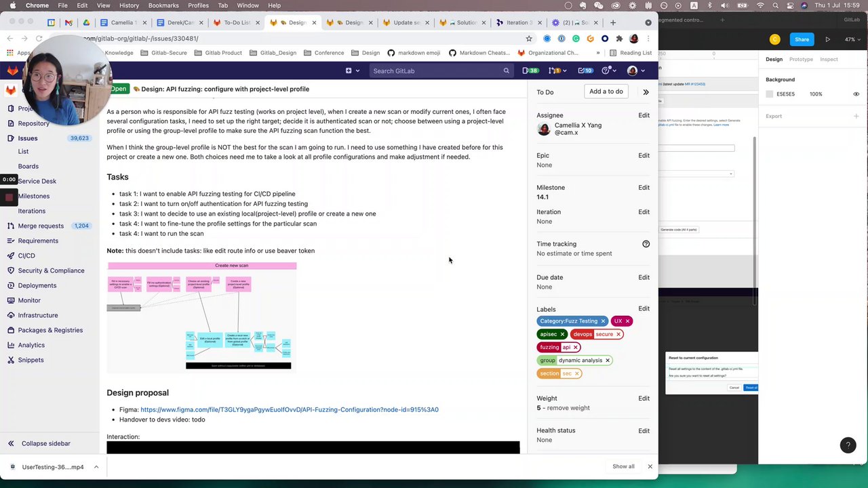Open Figma zoom level 47% dropdown
The image size is (868, 488).
851,39
